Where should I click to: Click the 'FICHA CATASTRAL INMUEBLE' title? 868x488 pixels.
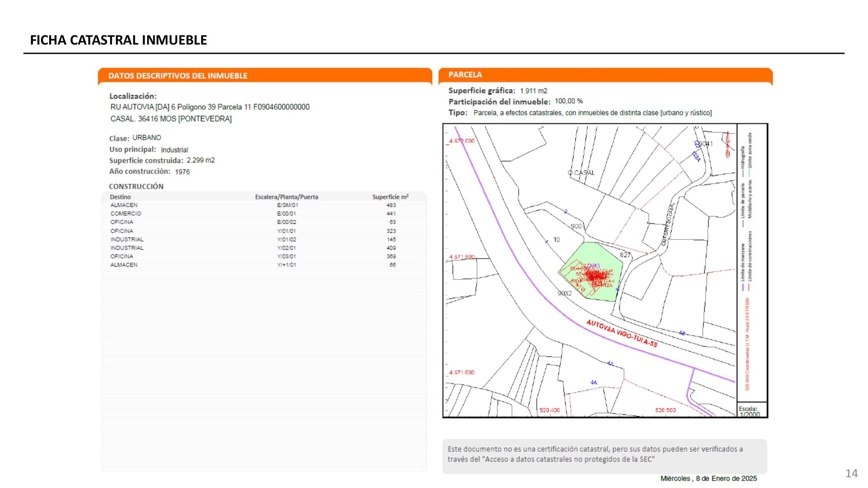click(118, 40)
